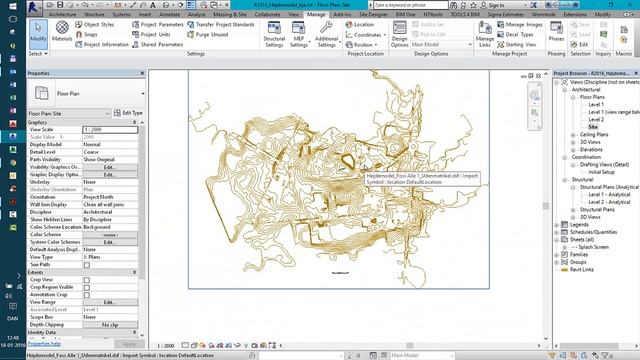This screenshot has width=640, height=360.
Task: Toggle Crop Region Visible checkbox
Action: point(87,287)
